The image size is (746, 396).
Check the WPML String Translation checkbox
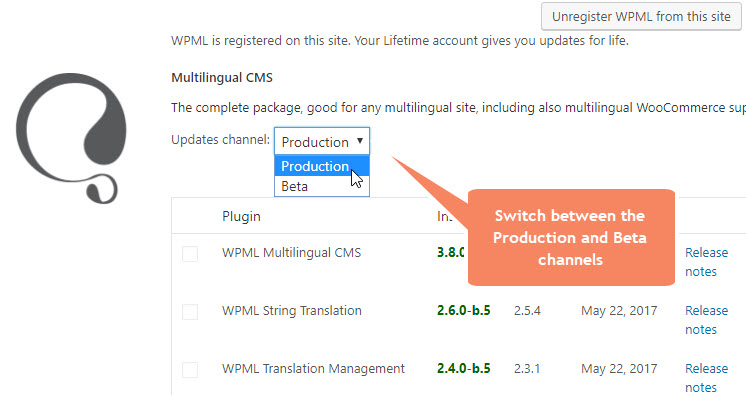pos(190,312)
